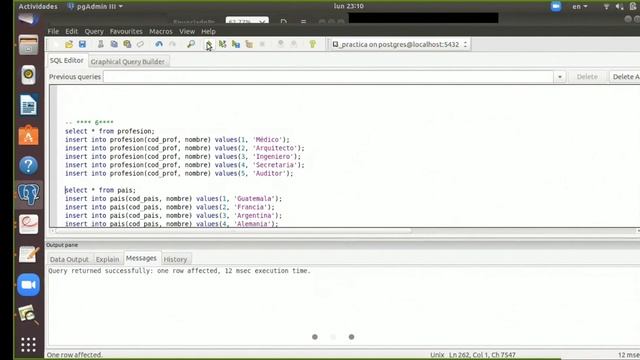Image resolution: width=640 pixels, height=360 pixels.
Task: Click the Delete All button
Action: (x=624, y=77)
